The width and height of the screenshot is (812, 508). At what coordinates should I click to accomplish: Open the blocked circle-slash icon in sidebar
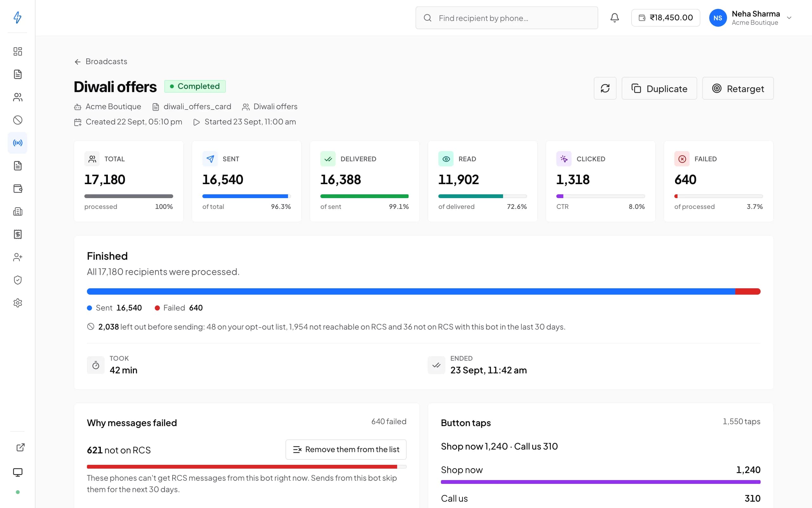tap(17, 120)
